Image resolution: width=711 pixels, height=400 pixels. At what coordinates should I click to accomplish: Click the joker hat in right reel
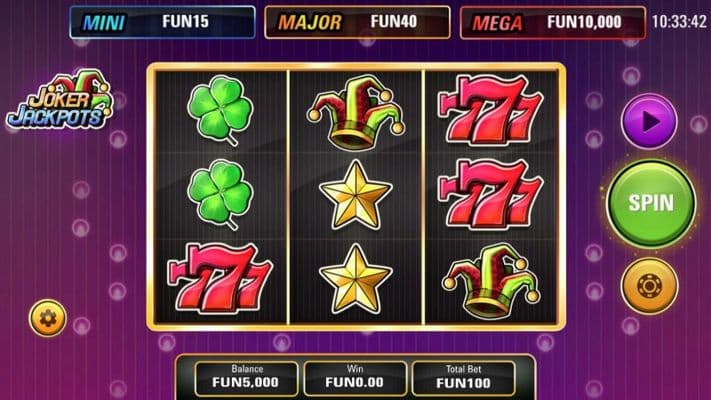(x=491, y=280)
